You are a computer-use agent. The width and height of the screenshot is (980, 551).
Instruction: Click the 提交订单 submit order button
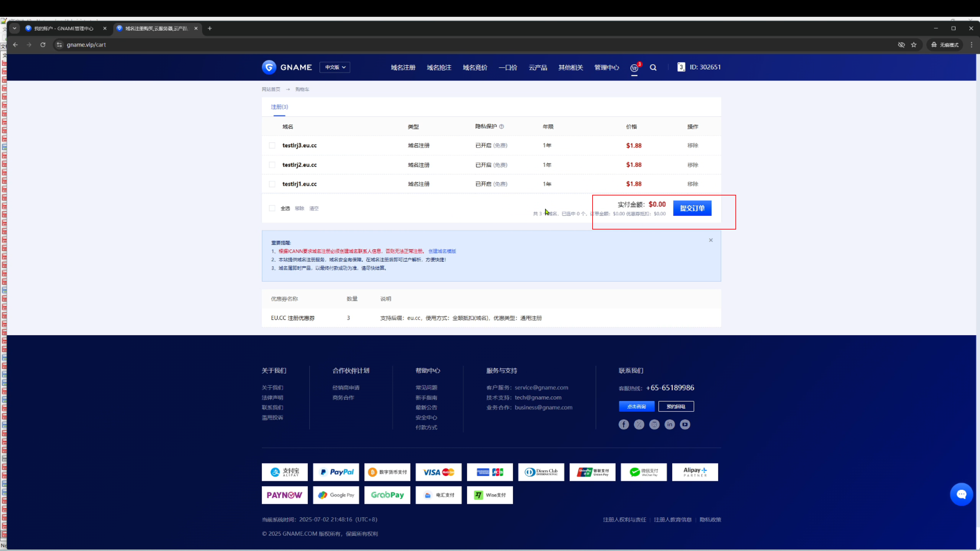coord(692,208)
